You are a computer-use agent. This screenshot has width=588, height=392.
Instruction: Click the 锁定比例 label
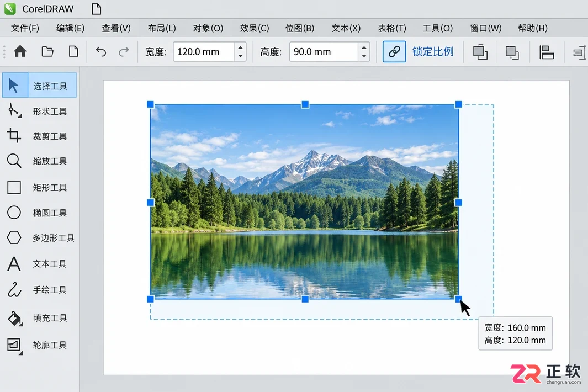(x=433, y=51)
